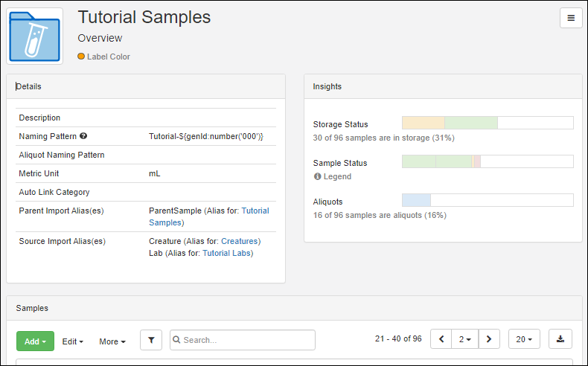Click the Tutorial Samples folder icon

34,36
